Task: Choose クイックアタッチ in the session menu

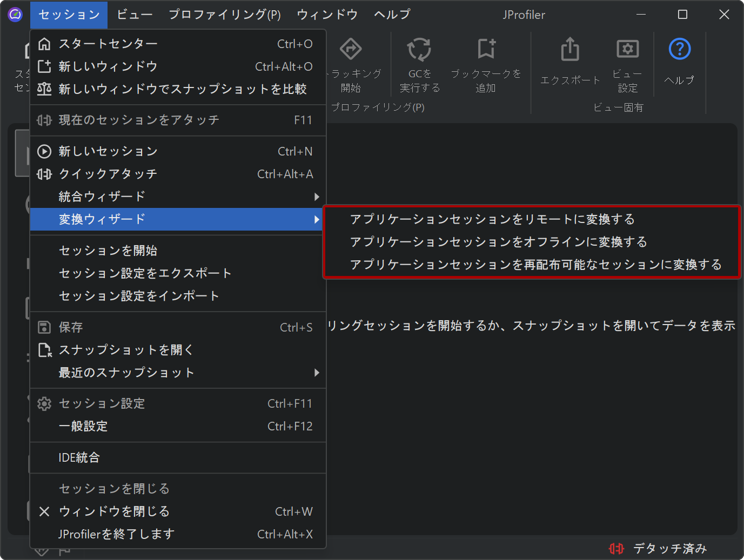Action: tap(108, 174)
